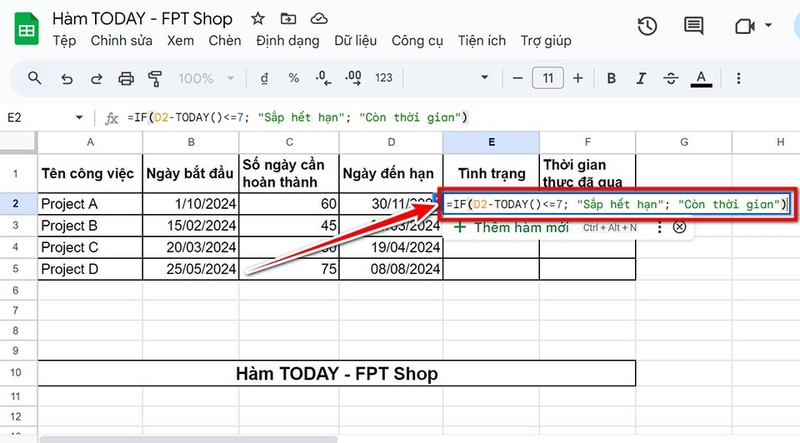Image resolution: width=800 pixels, height=443 pixels.
Task: Select column B header
Action: pyautogui.click(x=191, y=142)
